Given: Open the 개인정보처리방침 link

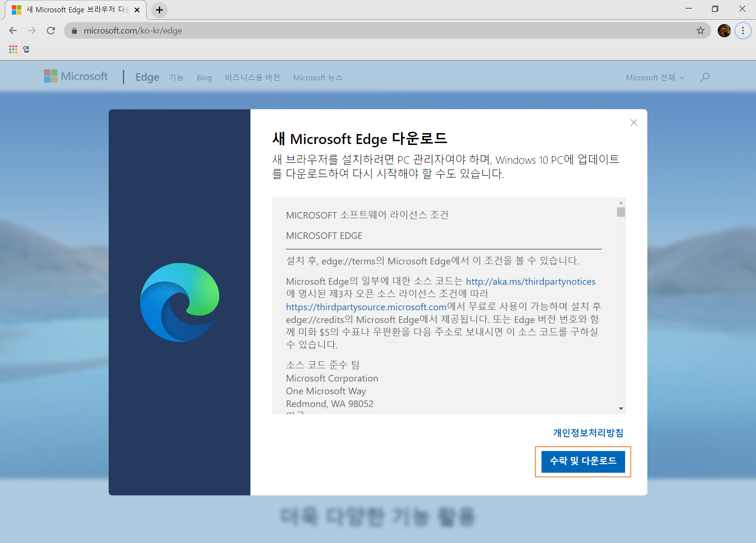Looking at the screenshot, I should [588, 433].
